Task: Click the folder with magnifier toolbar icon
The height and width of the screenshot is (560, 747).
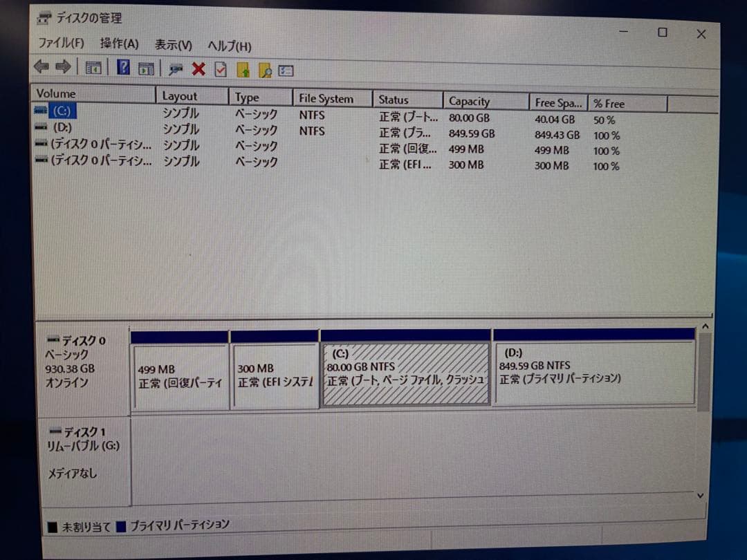Action: [x=264, y=69]
